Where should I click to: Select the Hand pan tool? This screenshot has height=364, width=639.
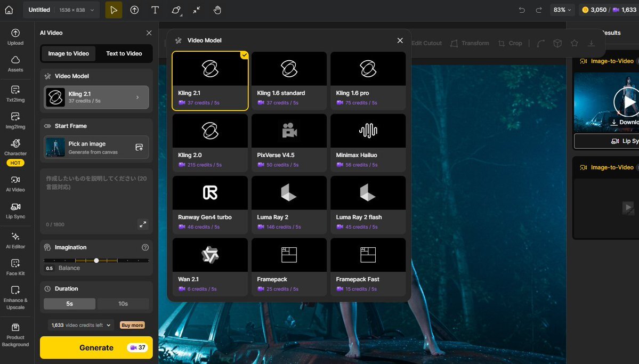(x=217, y=10)
